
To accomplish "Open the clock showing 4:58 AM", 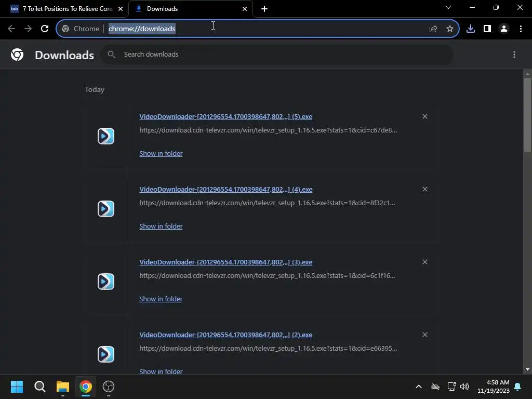I will pos(494,387).
